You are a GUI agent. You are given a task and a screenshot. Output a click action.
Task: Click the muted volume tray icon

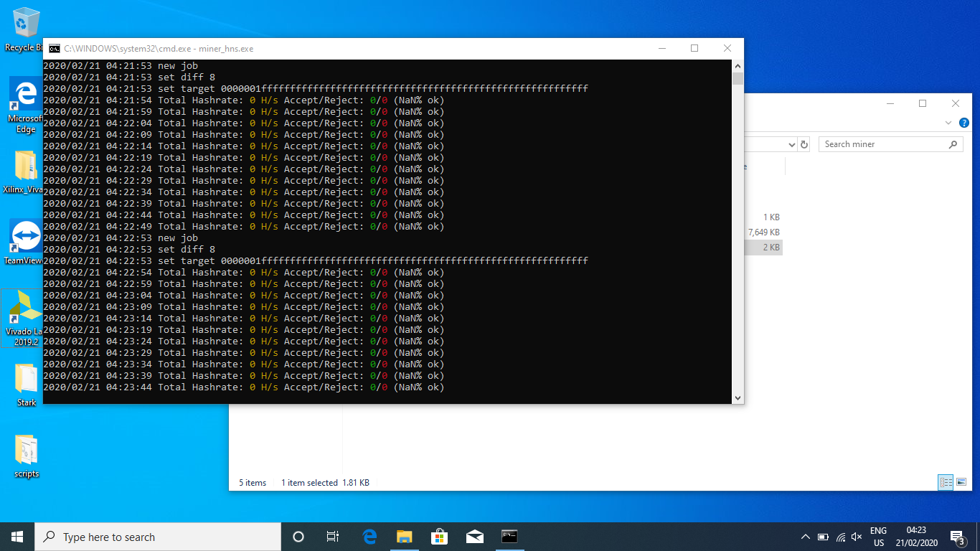tap(857, 537)
